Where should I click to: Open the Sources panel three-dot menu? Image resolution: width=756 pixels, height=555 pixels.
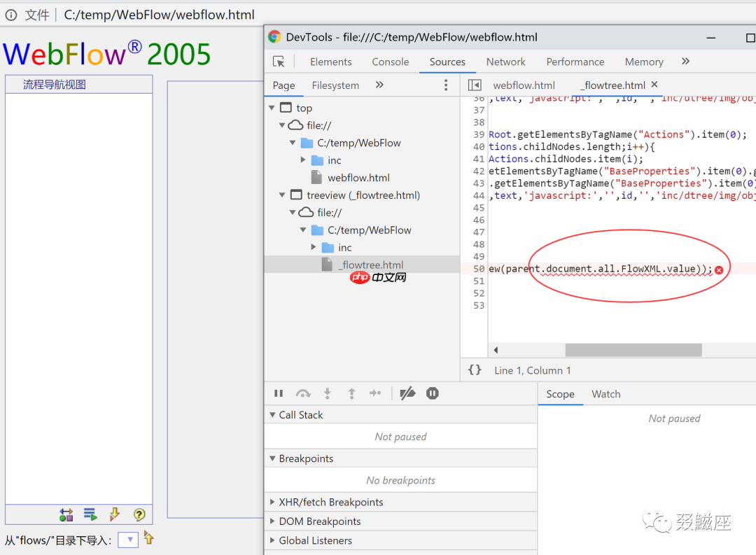446,85
